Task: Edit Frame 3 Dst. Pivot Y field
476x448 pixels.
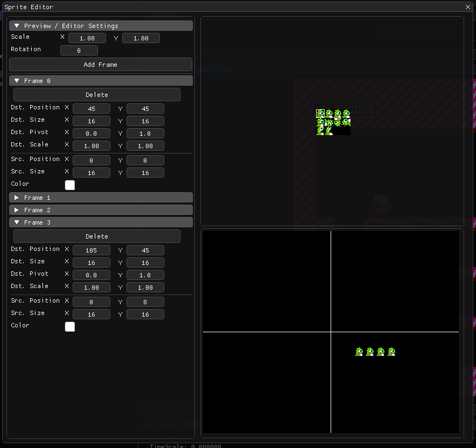Action: [x=145, y=275]
